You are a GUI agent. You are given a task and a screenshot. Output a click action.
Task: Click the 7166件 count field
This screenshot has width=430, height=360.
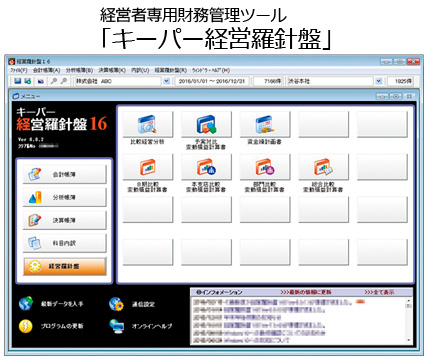point(268,81)
